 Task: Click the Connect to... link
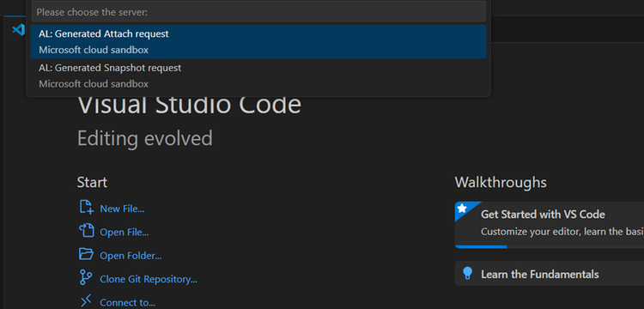[128, 302]
